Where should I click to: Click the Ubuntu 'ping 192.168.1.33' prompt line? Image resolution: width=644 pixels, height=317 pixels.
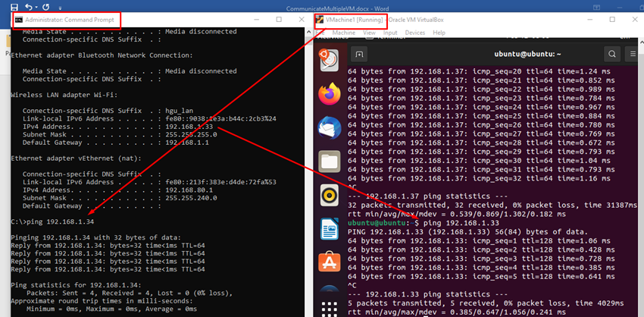[424, 223]
